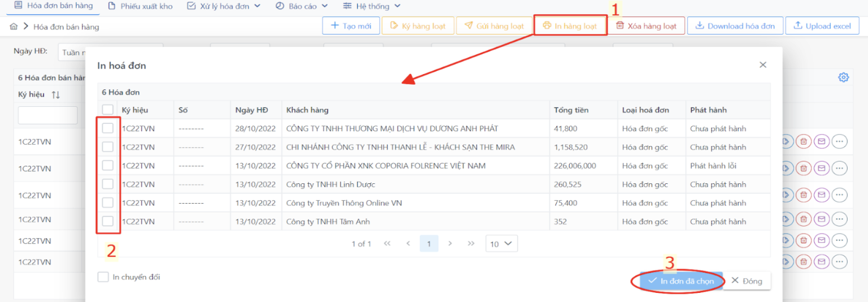Click the 27/10/2022 date cell
The image size is (868, 302).
pos(255,147)
